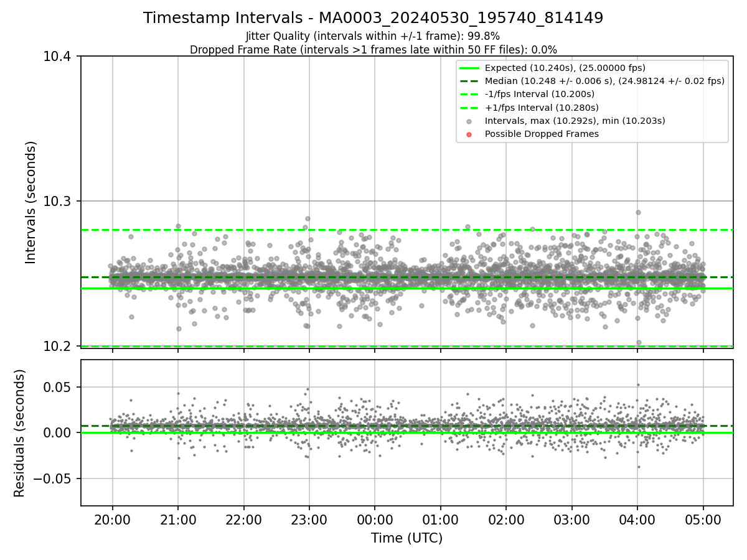Viewport: 747px width, 560px height.
Task: Click the lowest interval data point near 04:00
Action: tap(639, 342)
